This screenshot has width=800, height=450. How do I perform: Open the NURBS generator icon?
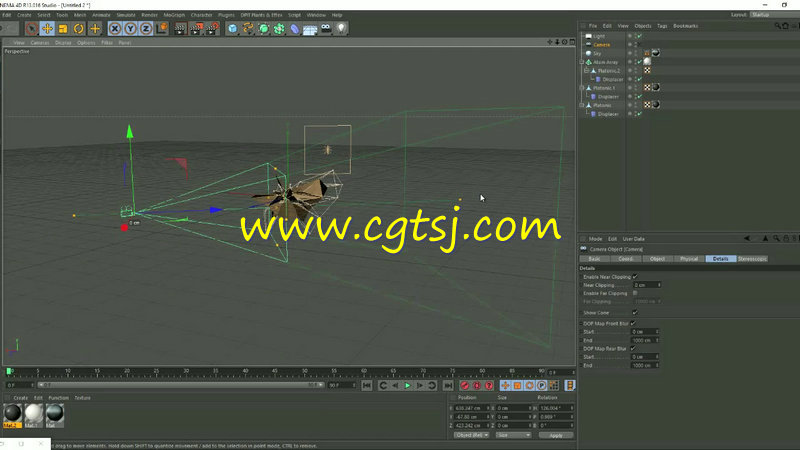[264, 29]
